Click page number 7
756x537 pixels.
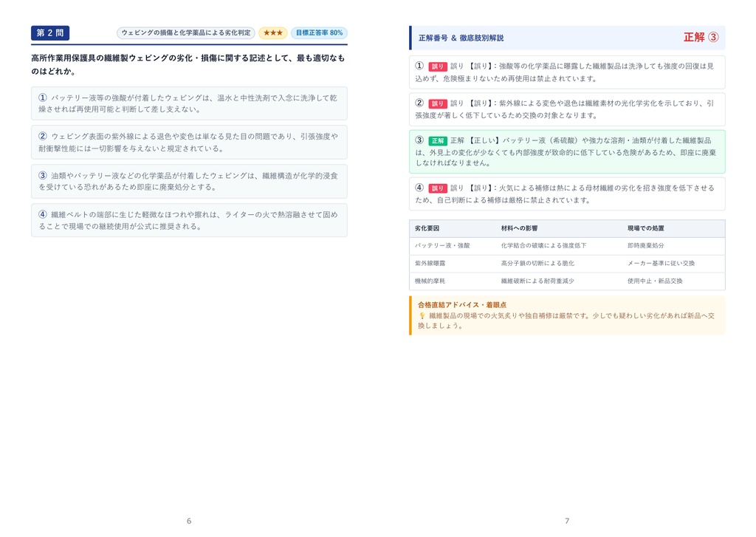click(567, 521)
